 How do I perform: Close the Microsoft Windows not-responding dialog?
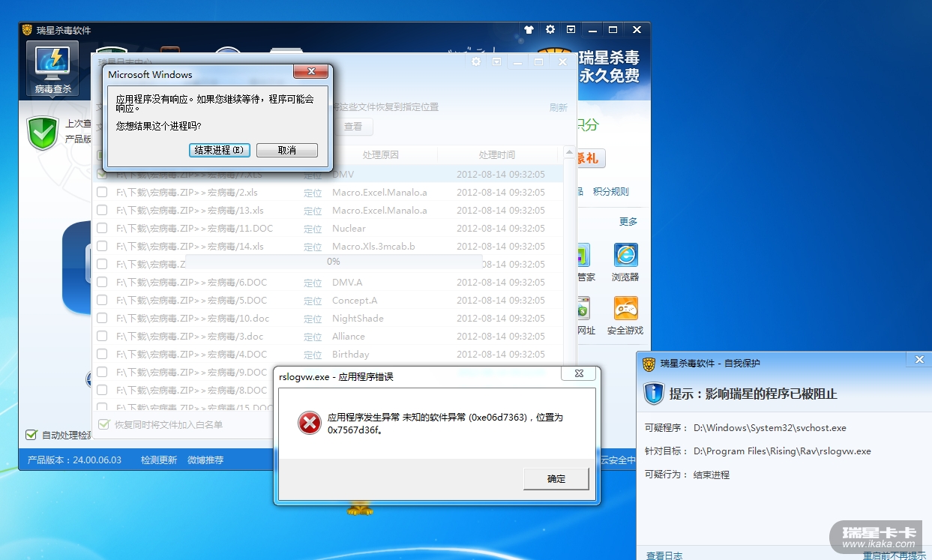click(x=310, y=72)
